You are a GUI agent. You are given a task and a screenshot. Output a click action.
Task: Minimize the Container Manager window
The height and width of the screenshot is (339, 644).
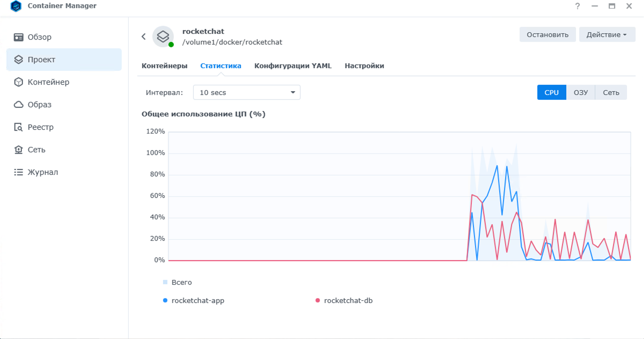[x=595, y=6]
